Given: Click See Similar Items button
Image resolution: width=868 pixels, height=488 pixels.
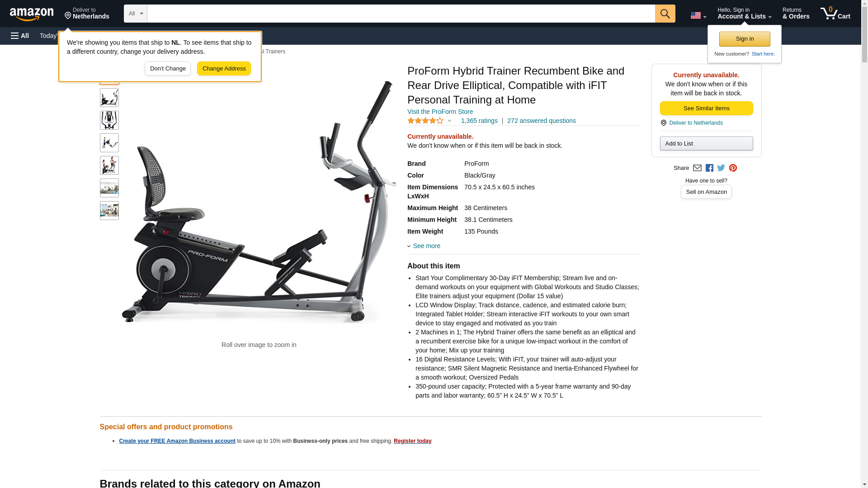Looking at the screenshot, I should click(706, 108).
